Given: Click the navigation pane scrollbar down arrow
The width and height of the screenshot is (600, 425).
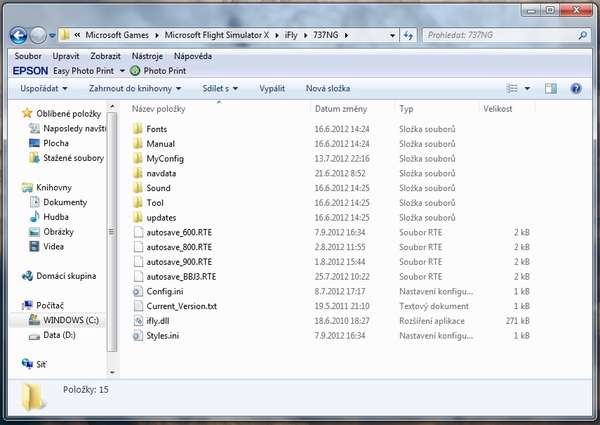Looking at the screenshot, I should [112, 372].
